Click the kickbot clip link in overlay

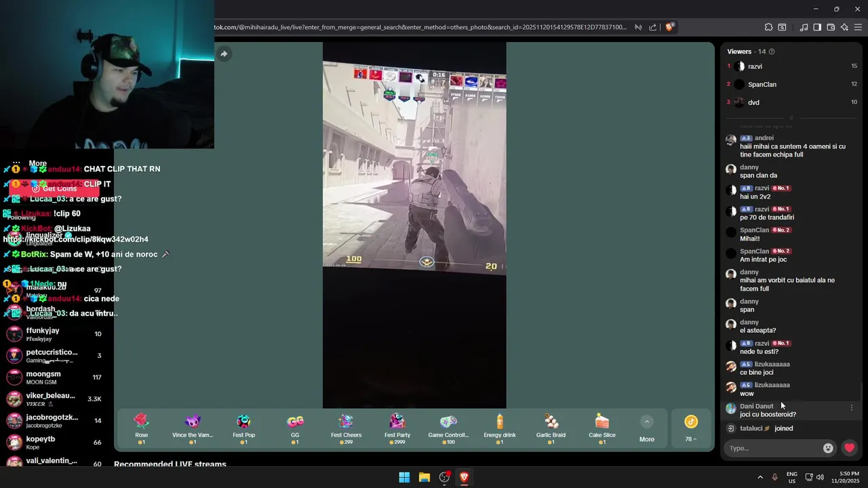pos(76,239)
